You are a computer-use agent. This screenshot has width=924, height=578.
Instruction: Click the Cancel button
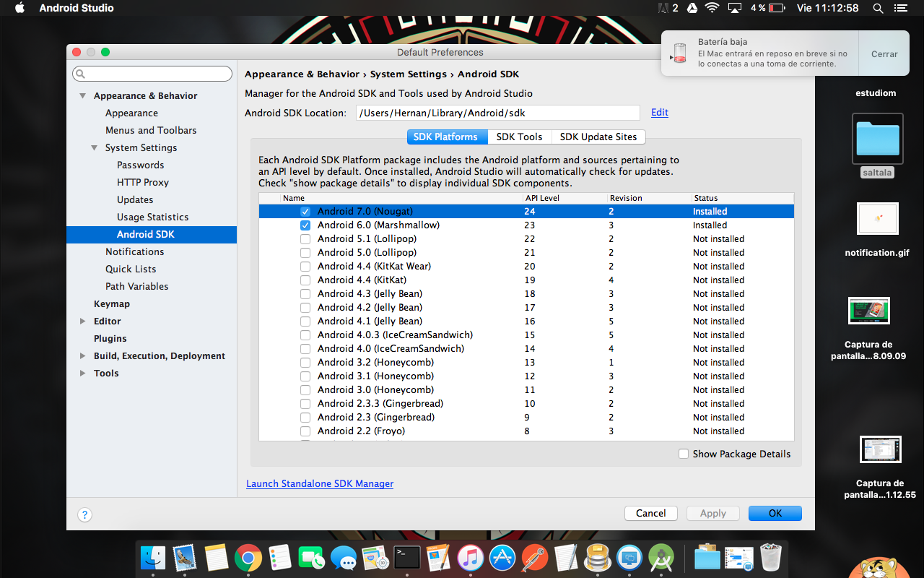(651, 513)
